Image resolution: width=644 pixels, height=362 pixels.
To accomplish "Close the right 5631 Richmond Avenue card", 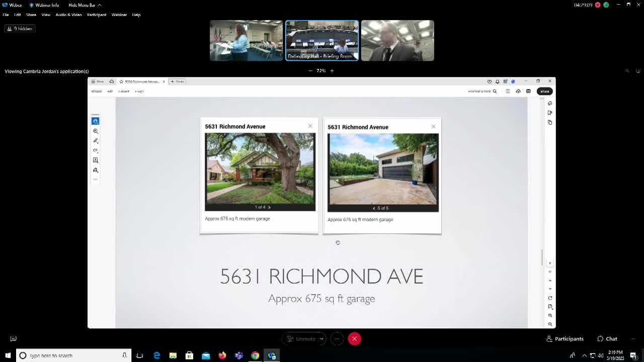I will click(433, 126).
